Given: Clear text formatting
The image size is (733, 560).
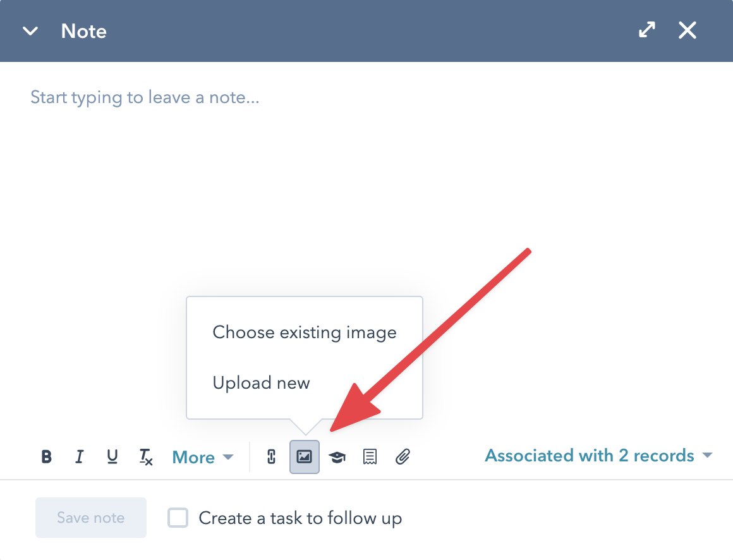Looking at the screenshot, I should (146, 457).
